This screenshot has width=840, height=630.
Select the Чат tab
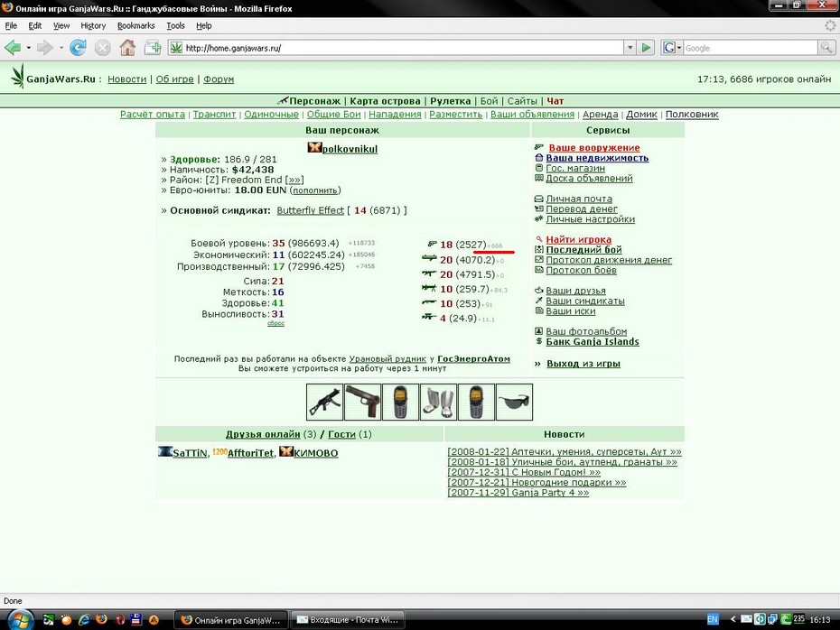(555, 101)
